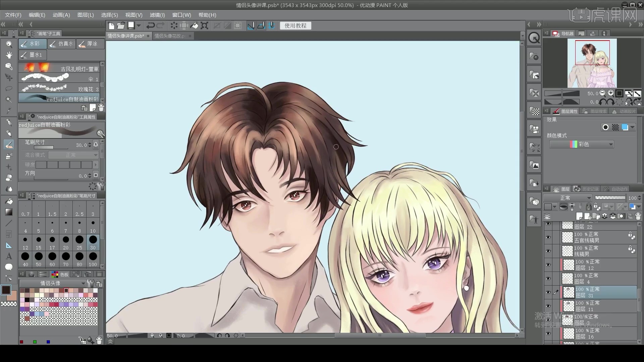Select the 厚涂 sub tool group
The image size is (644, 362).
(90, 44)
